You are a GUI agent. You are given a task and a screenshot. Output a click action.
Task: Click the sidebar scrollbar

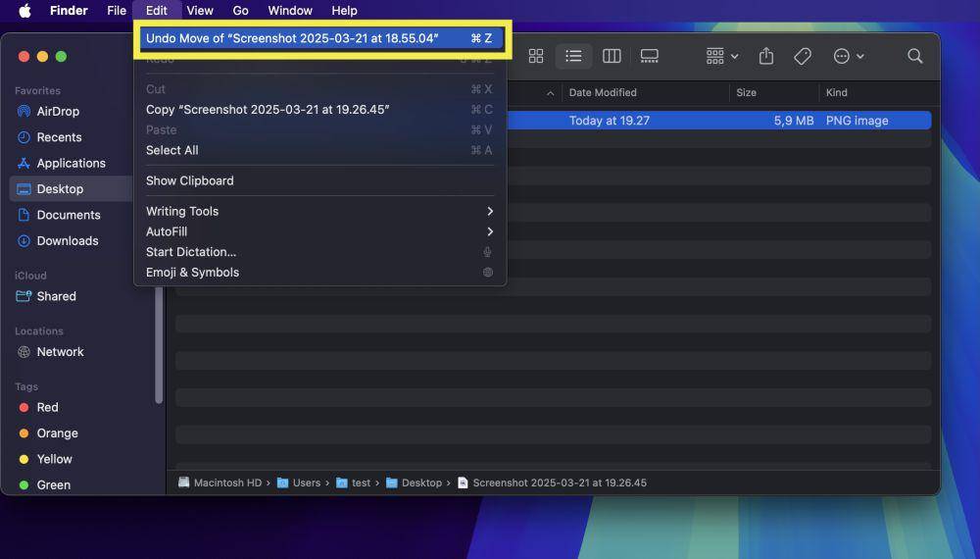pyautogui.click(x=159, y=345)
